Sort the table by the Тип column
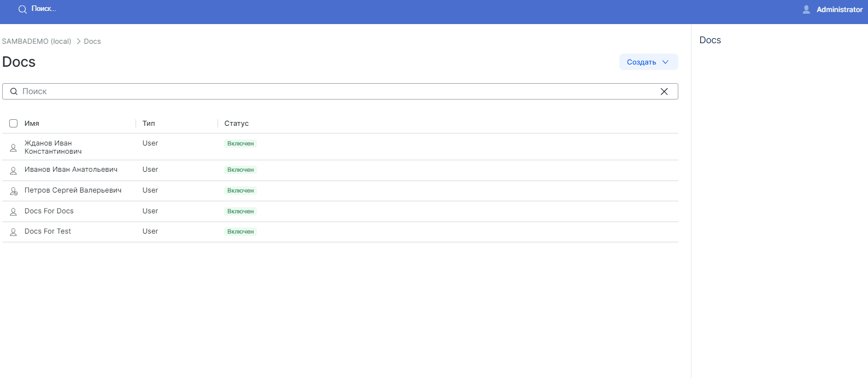This screenshot has height=378, width=868. point(149,124)
